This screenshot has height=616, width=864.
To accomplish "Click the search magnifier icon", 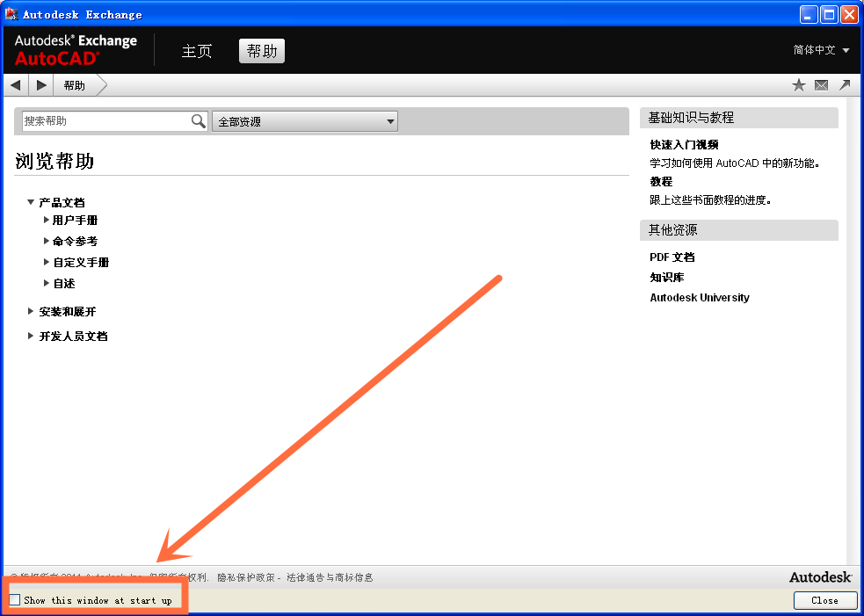I will point(199,120).
